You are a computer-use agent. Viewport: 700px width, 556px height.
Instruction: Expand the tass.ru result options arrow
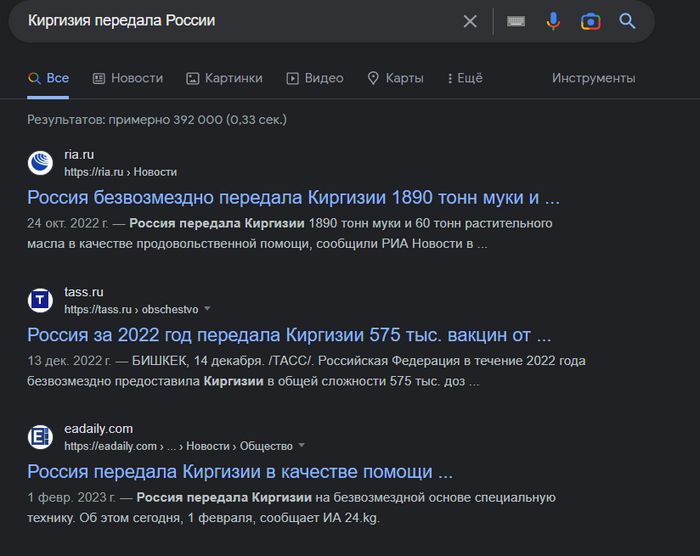tap(208, 309)
